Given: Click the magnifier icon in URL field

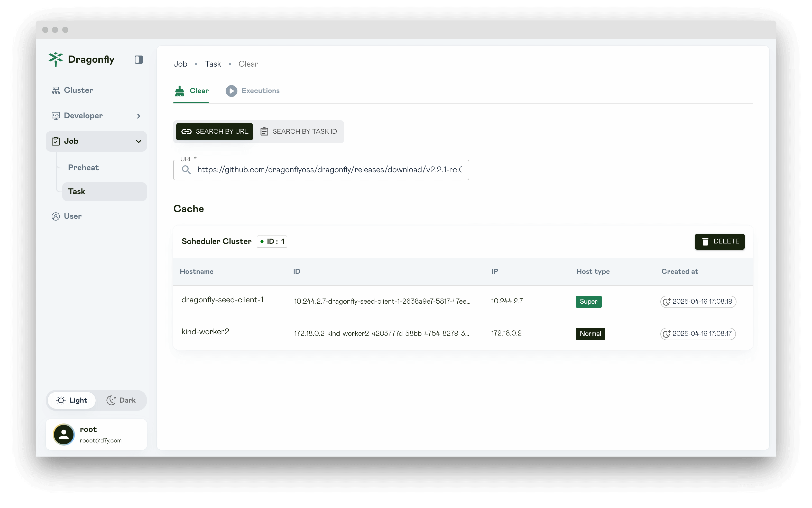Looking at the screenshot, I should click(186, 170).
